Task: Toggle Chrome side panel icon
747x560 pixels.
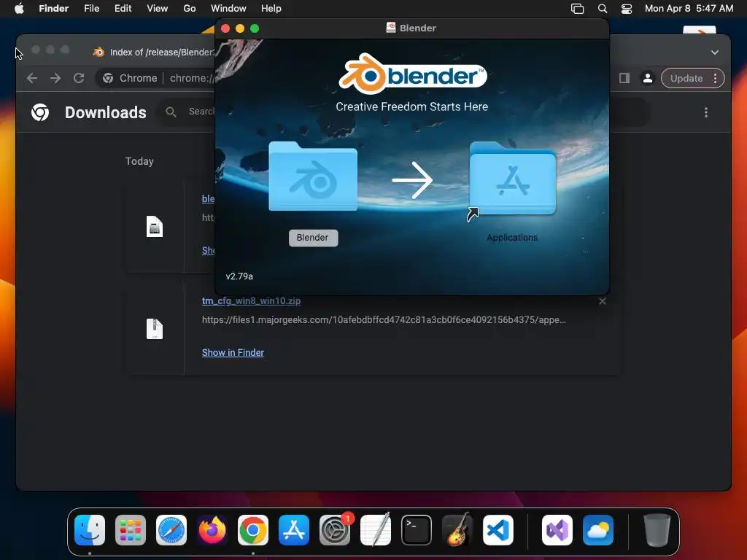Action: (624, 78)
